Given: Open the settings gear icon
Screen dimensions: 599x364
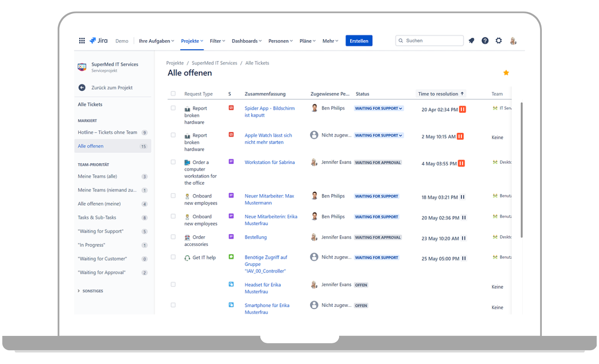Looking at the screenshot, I should [x=499, y=41].
